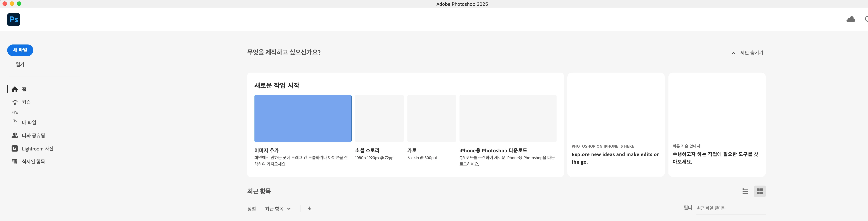Switch recent items to grid view
Screen dimensions: 868x221
point(760,191)
